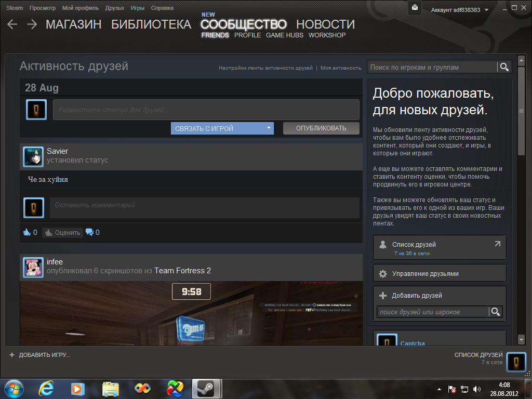Image resolution: width=532 pixels, height=399 pixels.
Task: Click ДОБАВИТЬ ИГРУ... at the bottom
Action: tap(45, 355)
